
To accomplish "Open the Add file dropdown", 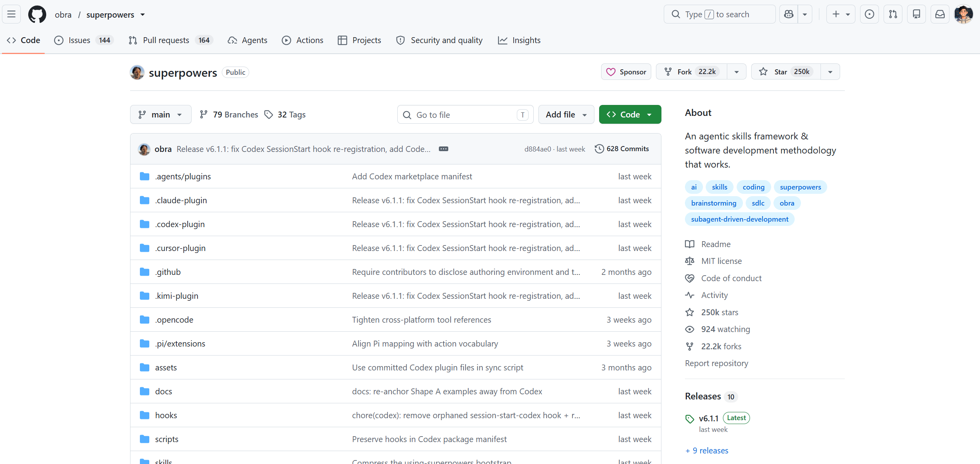I will pos(566,114).
